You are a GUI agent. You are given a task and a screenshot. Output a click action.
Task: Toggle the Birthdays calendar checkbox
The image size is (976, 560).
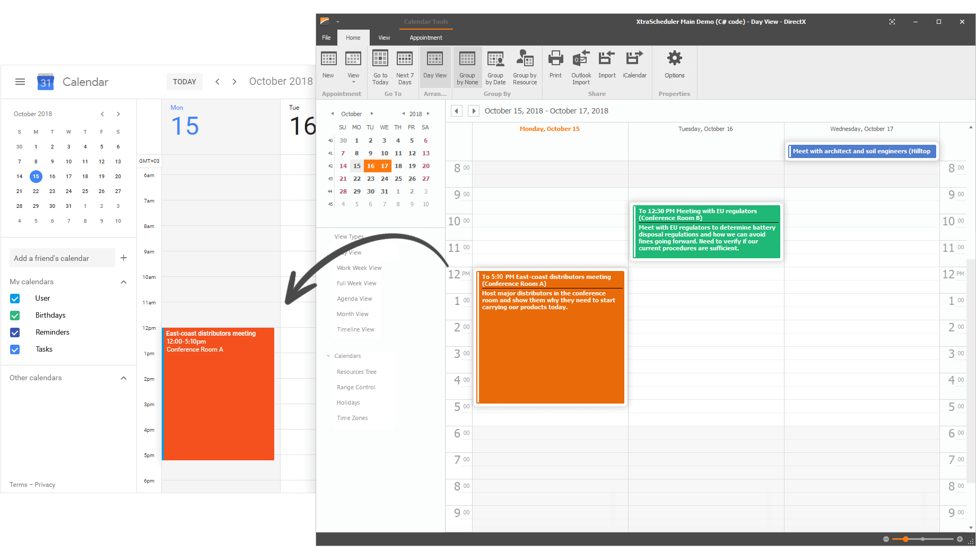(x=15, y=316)
